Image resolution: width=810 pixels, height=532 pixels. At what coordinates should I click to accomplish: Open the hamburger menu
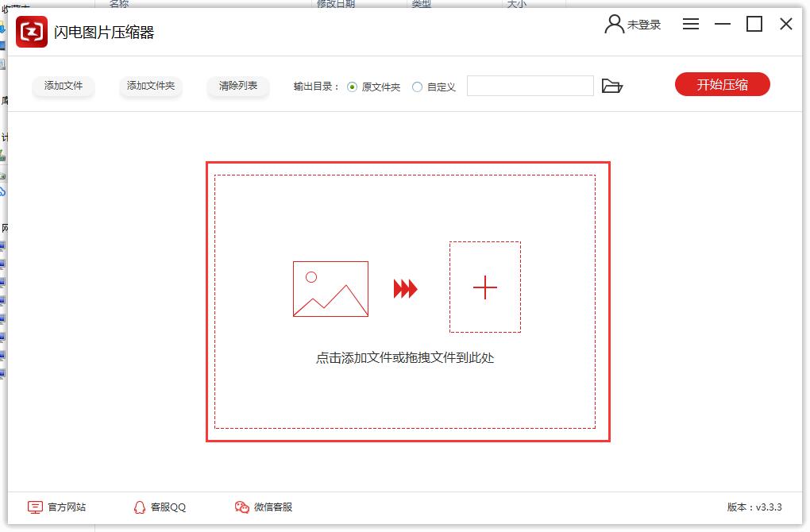691,25
